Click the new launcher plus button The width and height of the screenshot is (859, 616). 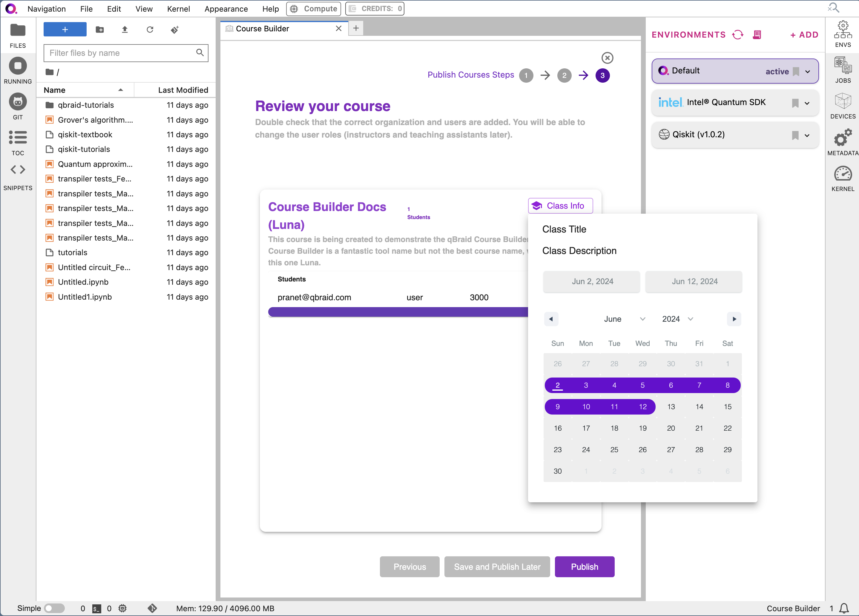(65, 30)
